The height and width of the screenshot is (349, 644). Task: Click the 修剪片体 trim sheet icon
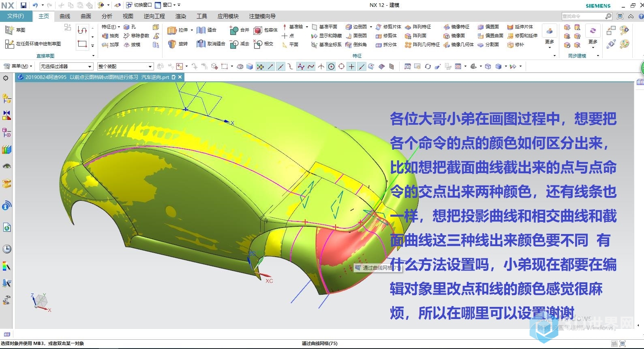379,27
